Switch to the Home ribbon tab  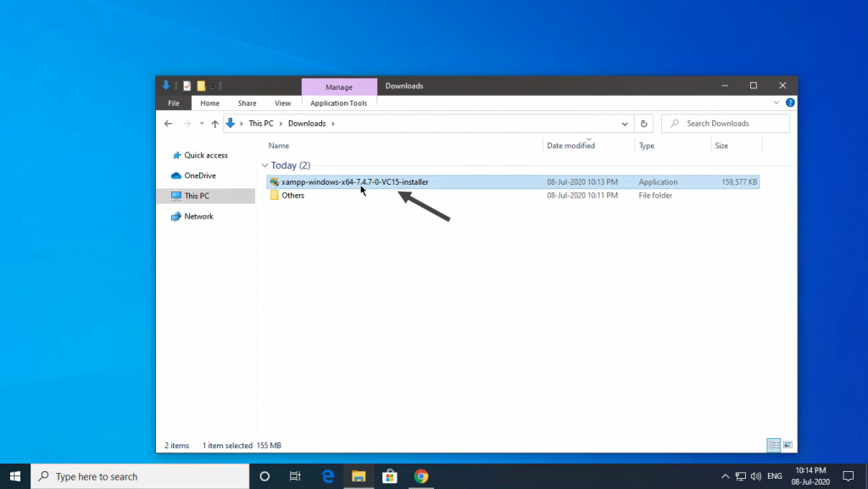tap(210, 103)
